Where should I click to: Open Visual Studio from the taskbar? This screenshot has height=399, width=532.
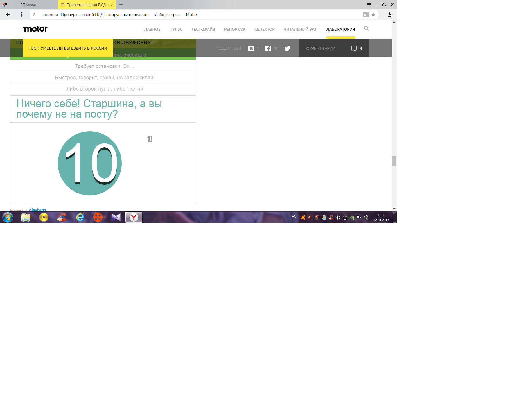(x=116, y=217)
